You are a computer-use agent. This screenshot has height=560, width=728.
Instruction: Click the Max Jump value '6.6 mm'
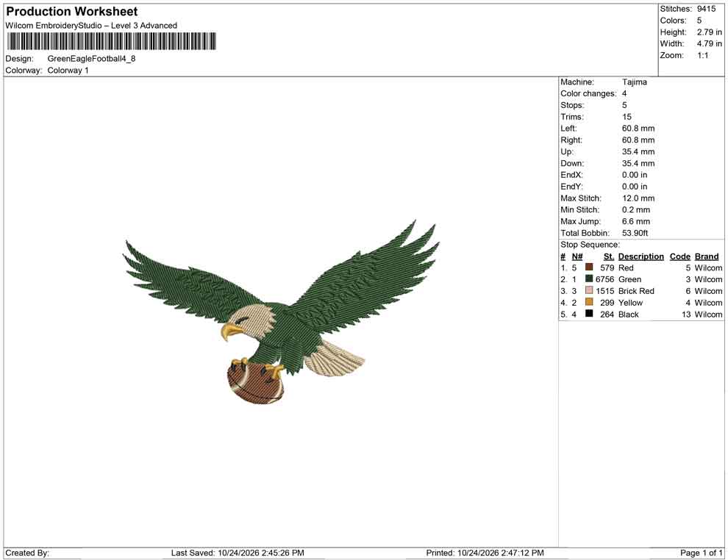tap(636, 221)
